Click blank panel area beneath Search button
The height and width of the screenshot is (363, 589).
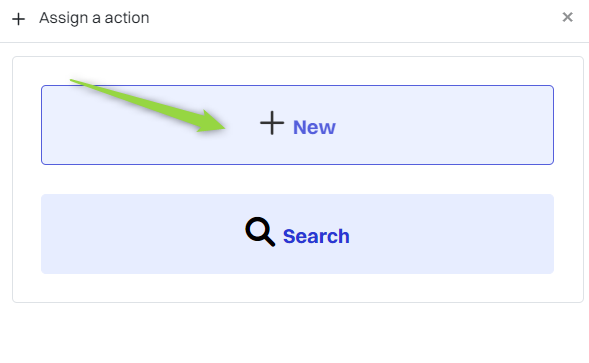[298, 287]
